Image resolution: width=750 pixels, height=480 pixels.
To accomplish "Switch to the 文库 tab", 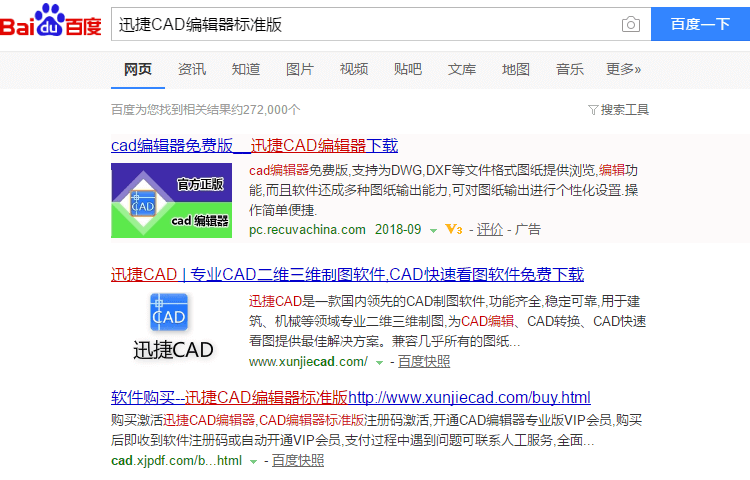I will 462,69.
